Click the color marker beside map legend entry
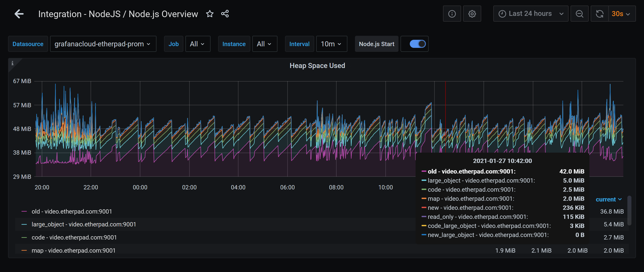Image resolution: width=644 pixels, height=272 pixels. pos(24,250)
